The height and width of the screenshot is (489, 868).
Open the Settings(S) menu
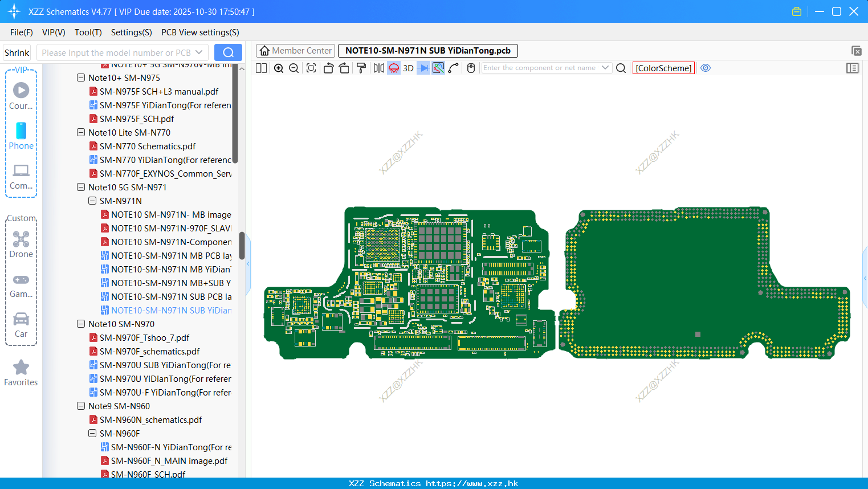click(x=132, y=32)
